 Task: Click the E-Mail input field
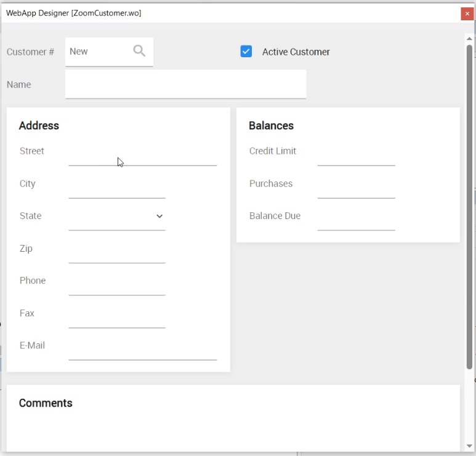tap(142, 351)
